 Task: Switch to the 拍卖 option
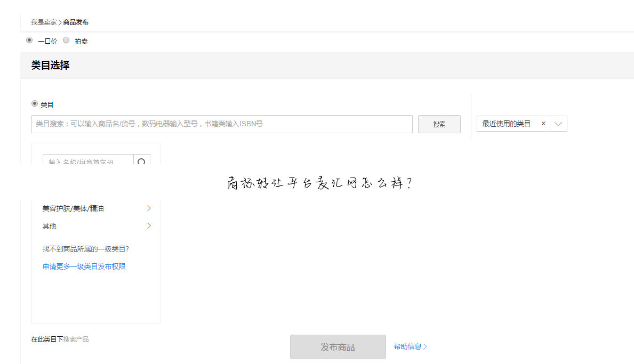point(66,40)
